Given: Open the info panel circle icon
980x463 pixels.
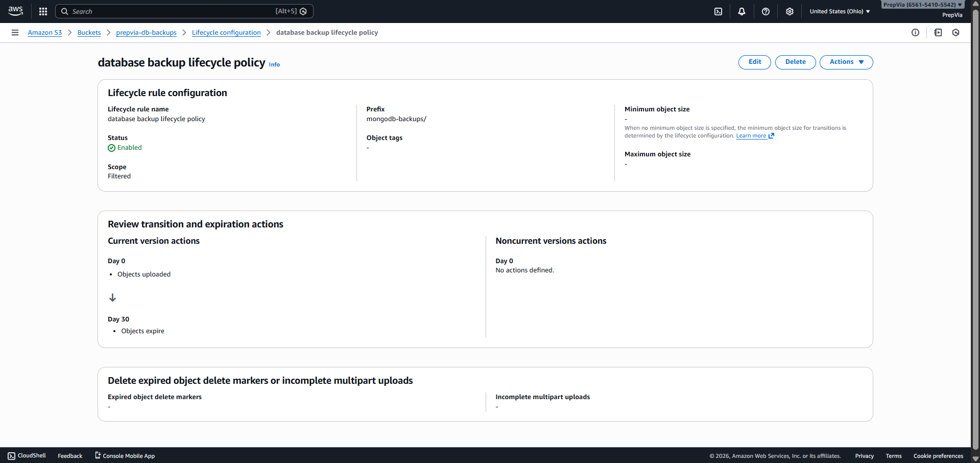Looking at the screenshot, I should point(915,33).
